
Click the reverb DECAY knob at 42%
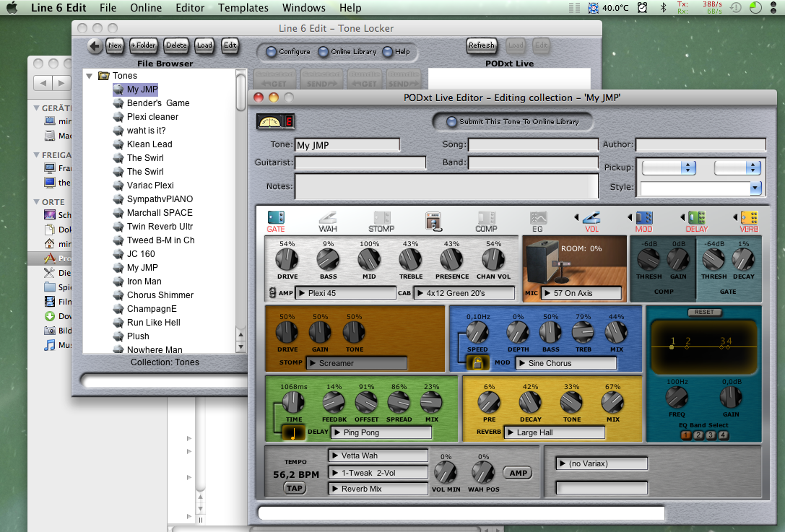(x=530, y=402)
